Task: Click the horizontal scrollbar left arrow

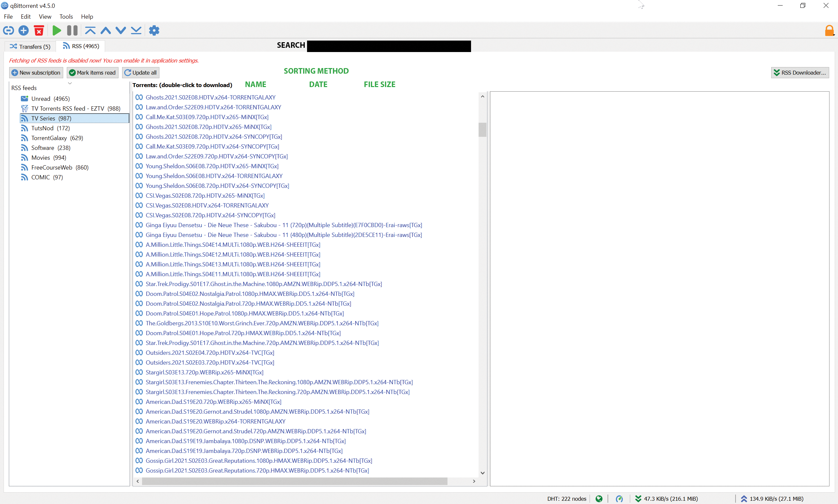Action: [x=137, y=481]
